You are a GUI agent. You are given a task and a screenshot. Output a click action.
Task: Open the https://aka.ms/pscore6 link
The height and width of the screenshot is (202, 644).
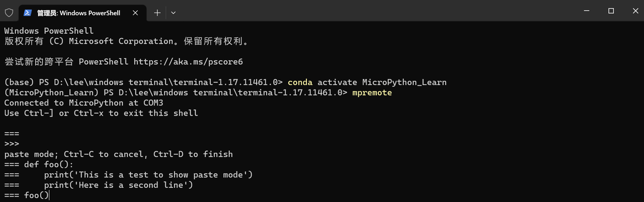coord(188,62)
